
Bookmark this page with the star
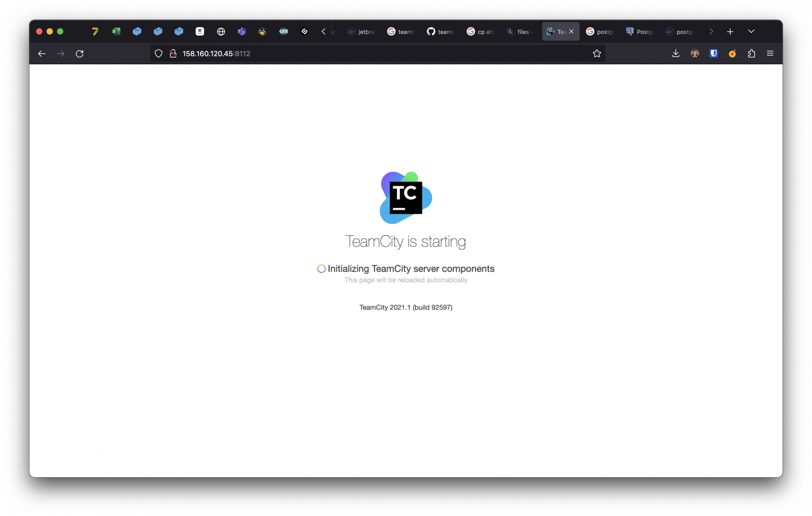597,54
